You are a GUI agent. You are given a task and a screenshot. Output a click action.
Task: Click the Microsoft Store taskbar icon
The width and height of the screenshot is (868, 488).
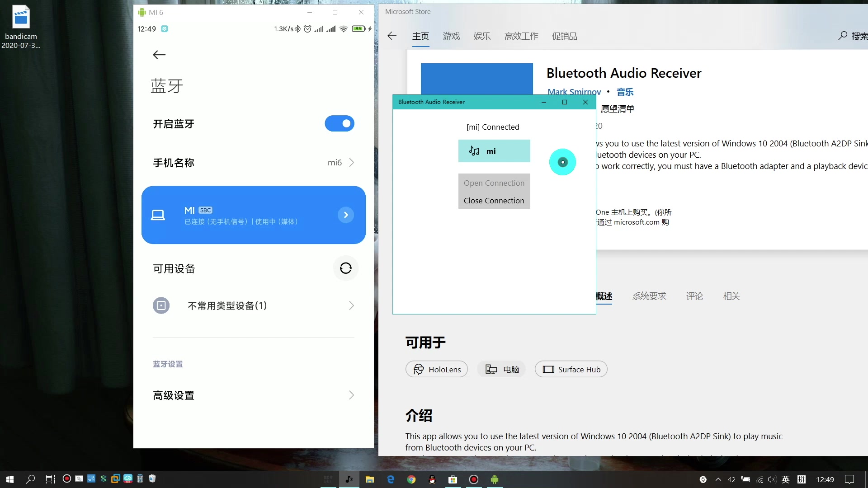tap(453, 479)
